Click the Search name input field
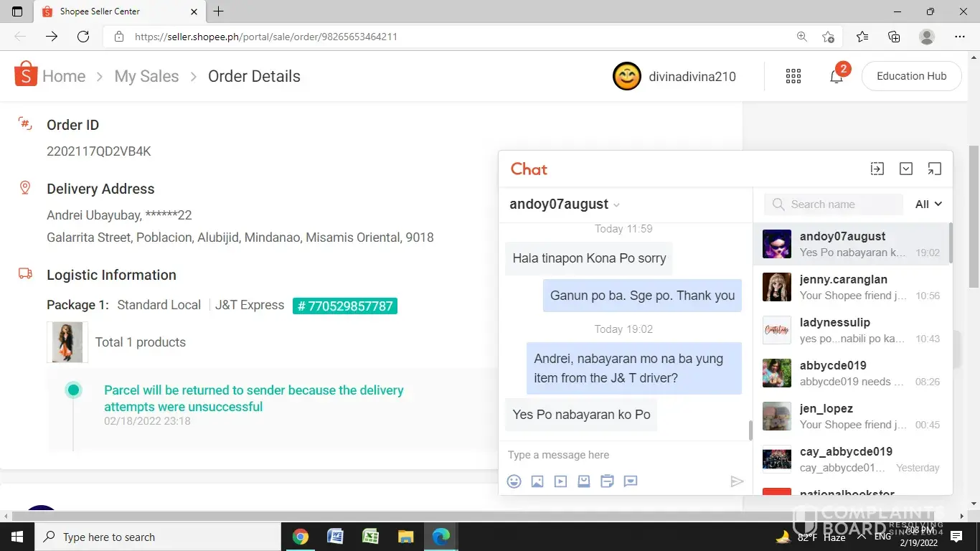The image size is (980, 551). [x=834, y=204]
